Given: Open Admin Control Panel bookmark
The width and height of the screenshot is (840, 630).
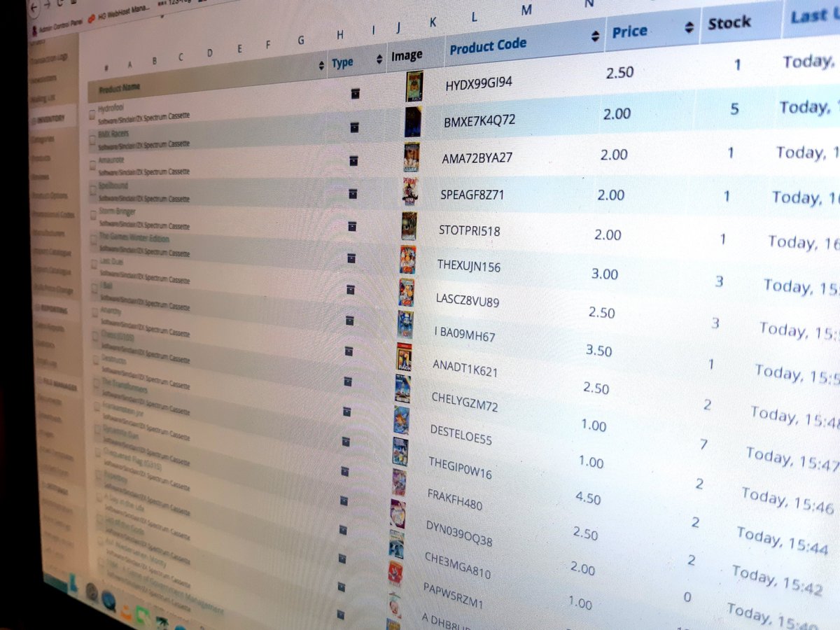Looking at the screenshot, I should [x=58, y=29].
